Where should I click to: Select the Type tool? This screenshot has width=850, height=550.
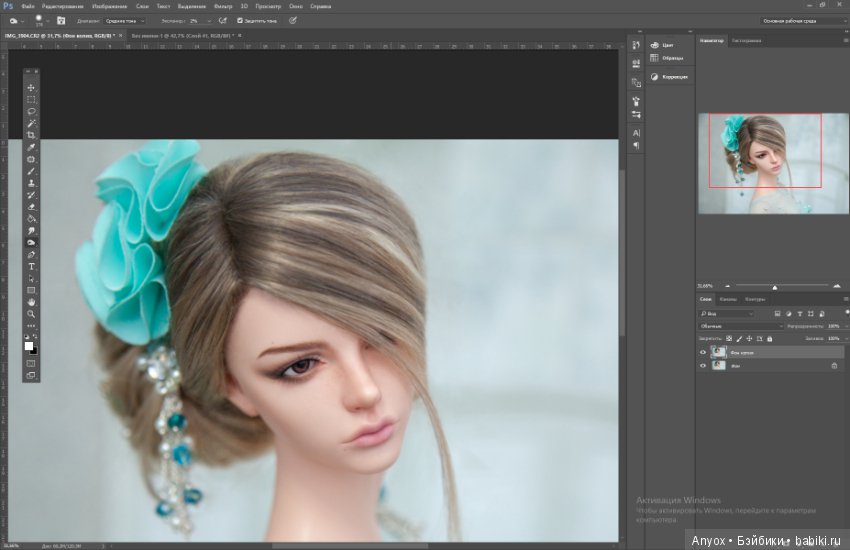pos(31,267)
